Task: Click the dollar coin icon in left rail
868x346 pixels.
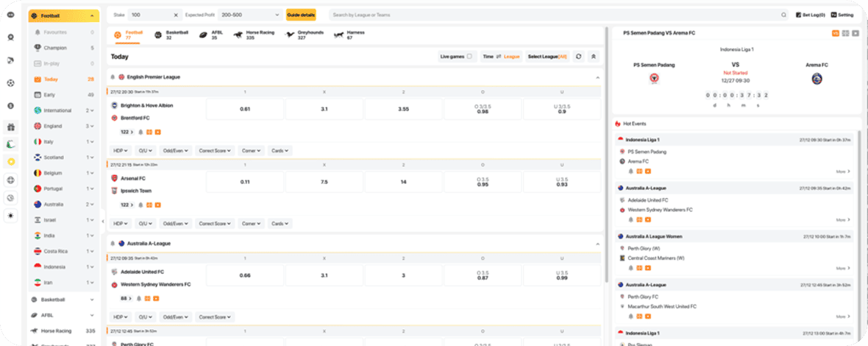Action: point(10,105)
